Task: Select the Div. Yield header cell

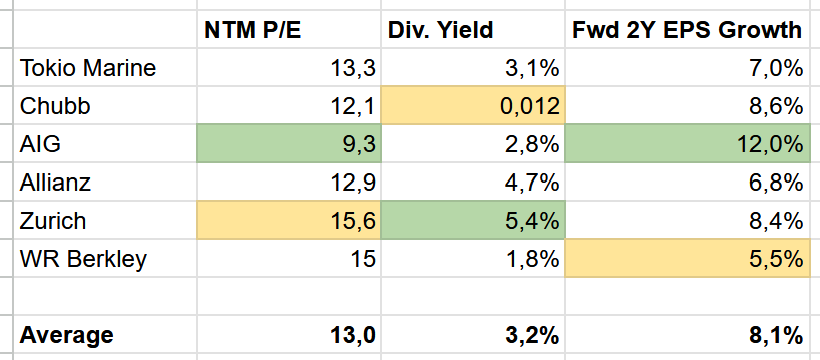Action: [473, 29]
